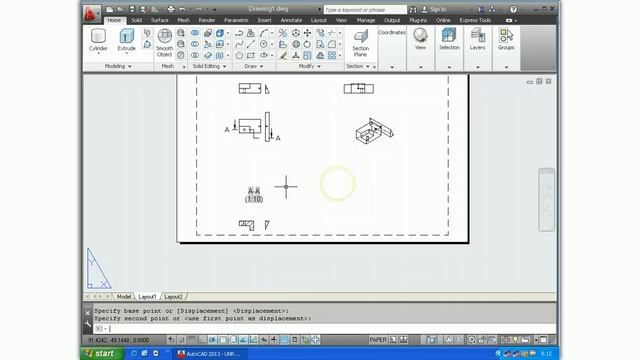The image size is (640, 360).
Task: Select the Spline draw tool
Action: click(x=240, y=44)
